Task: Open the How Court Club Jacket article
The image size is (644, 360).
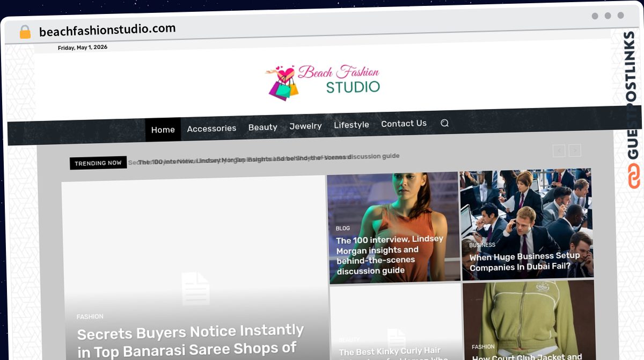Action: 527,357
